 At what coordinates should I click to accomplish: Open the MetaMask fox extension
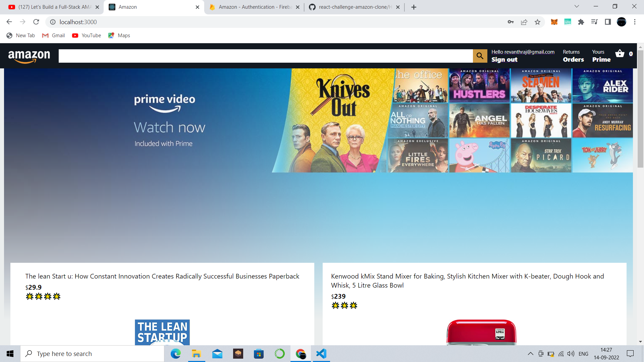pos(554,22)
